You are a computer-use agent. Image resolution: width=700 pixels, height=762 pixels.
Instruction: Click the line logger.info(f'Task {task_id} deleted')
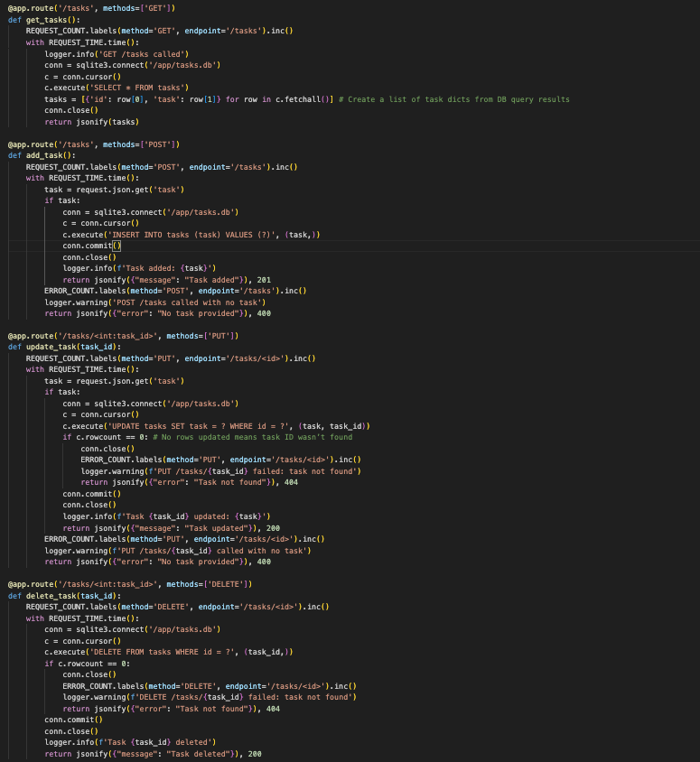(x=130, y=742)
